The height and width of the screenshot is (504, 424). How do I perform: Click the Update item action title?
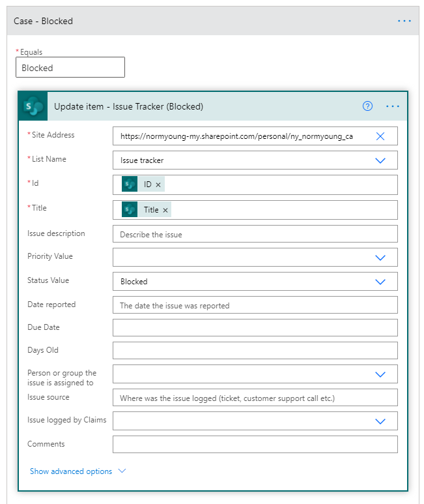click(x=129, y=106)
